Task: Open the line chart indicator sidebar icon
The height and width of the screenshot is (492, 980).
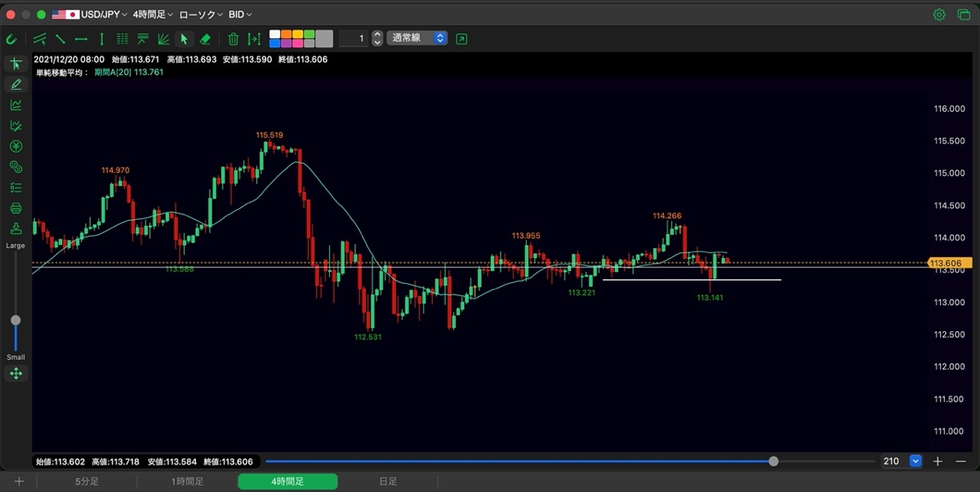Action: point(16,104)
